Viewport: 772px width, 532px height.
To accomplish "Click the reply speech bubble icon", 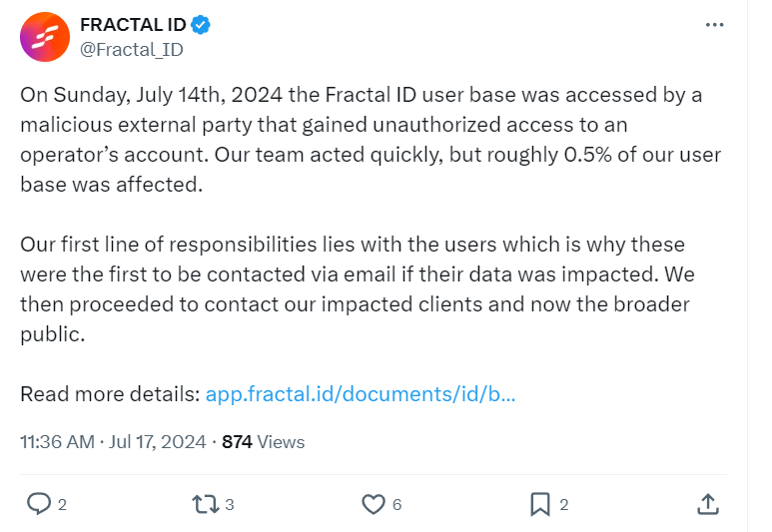I will (x=38, y=504).
